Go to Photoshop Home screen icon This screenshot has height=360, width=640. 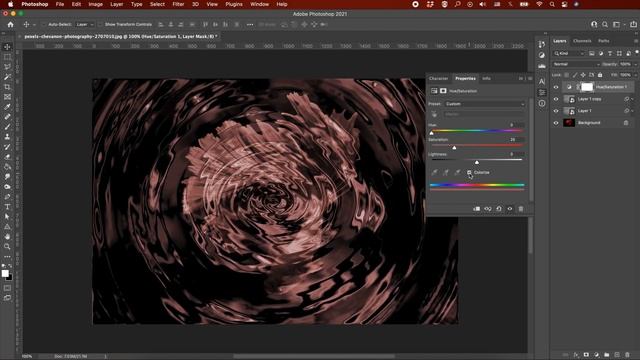pos(10,24)
